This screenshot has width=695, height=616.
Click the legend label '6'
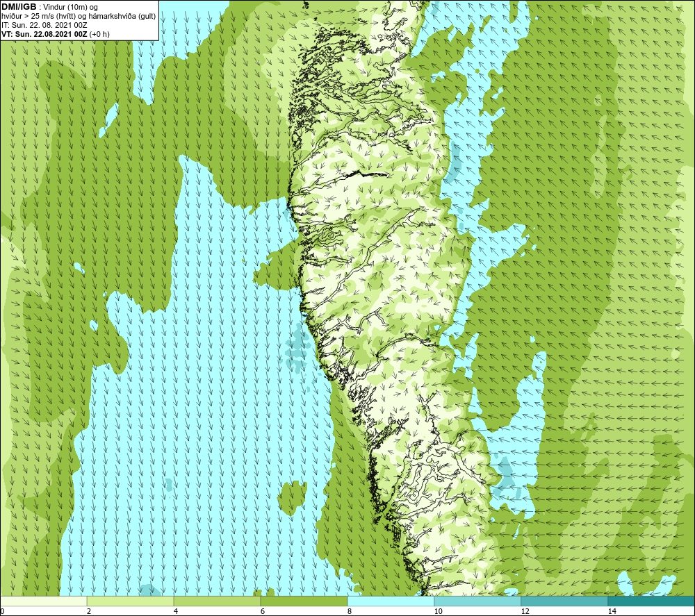click(x=263, y=611)
